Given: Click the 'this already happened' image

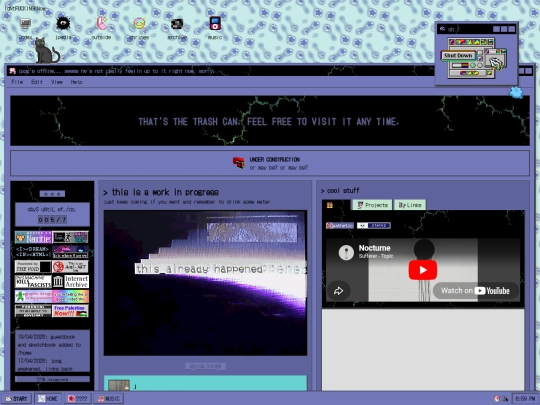Looking at the screenshot, I should click(205, 283).
